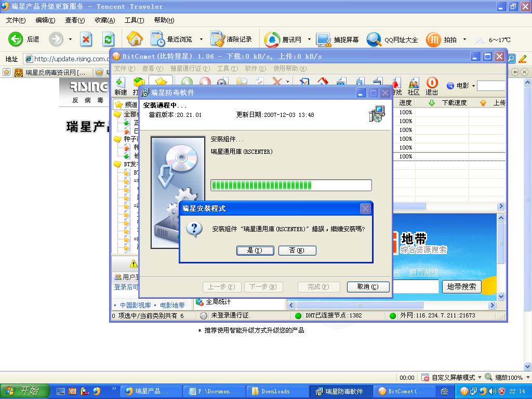Expand the 拍拍 dropdown arrow
Image resolution: width=532 pixels, height=399 pixels.
coord(464,39)
